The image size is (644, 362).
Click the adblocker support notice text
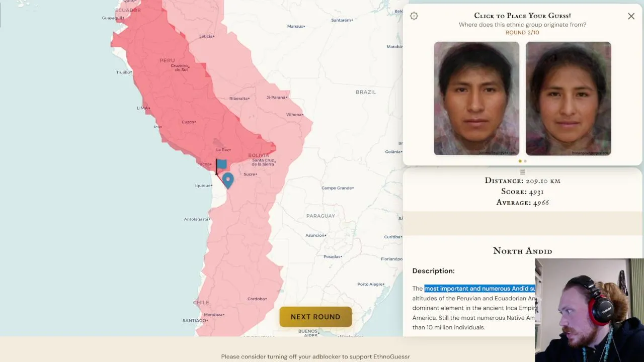pyautogui.click(x=315, y=356)
